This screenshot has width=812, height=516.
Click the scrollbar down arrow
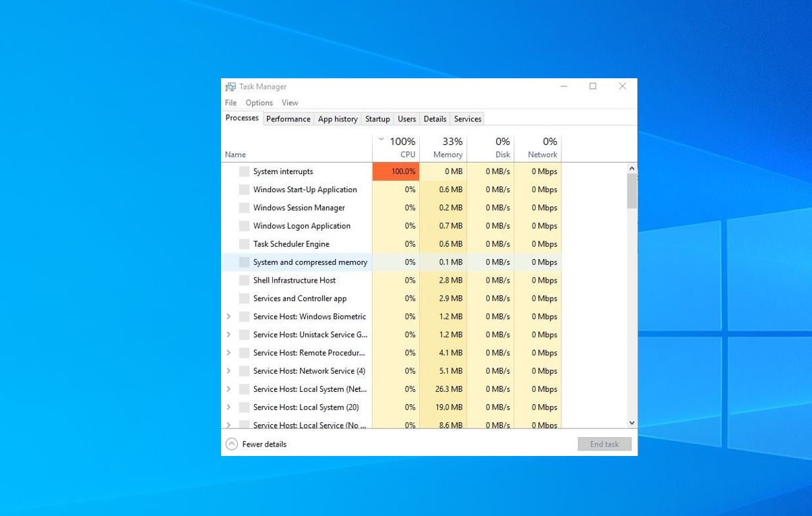point(631,422)
